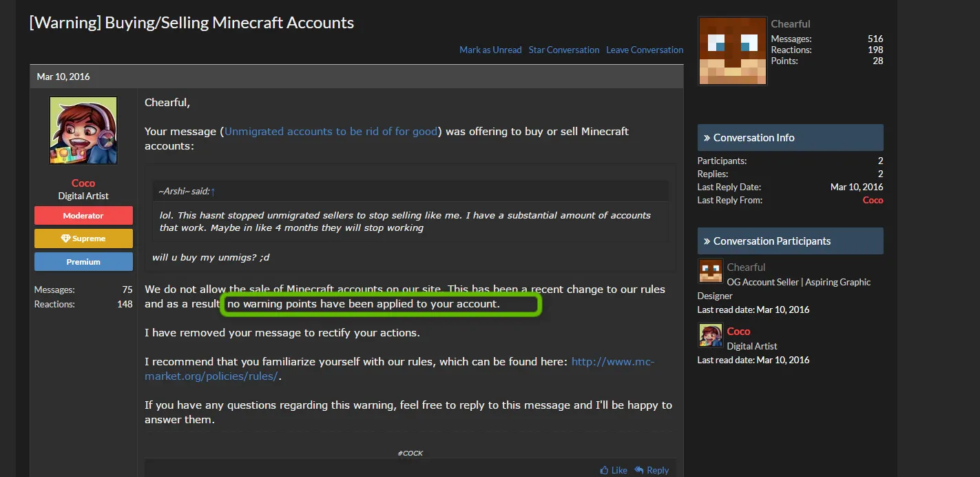Click the Reactions: 148 stat under Coco

pos(83,304)
